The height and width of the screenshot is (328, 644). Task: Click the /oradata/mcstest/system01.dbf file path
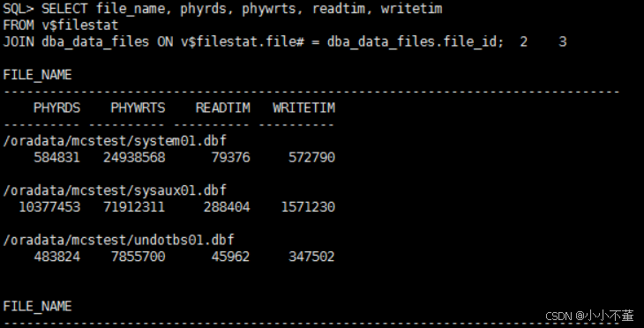click(115, 141)
